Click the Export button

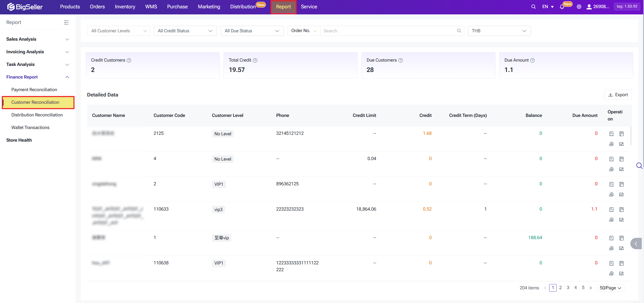point(618,95)
